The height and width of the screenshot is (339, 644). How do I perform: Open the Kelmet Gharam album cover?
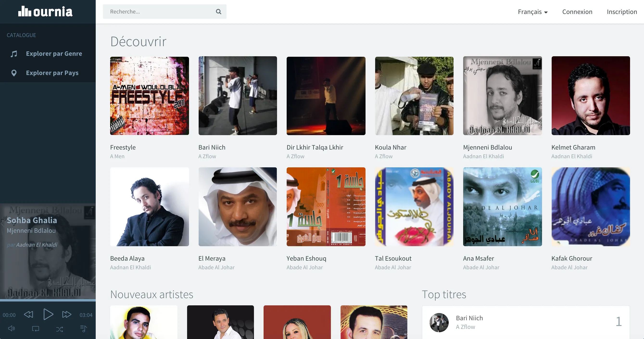point(591,96)
